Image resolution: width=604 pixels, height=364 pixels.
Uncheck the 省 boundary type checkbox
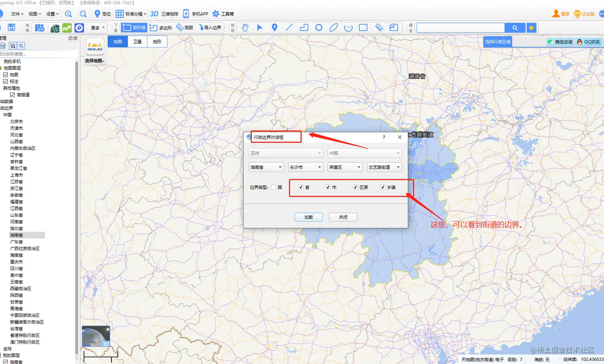301,187
